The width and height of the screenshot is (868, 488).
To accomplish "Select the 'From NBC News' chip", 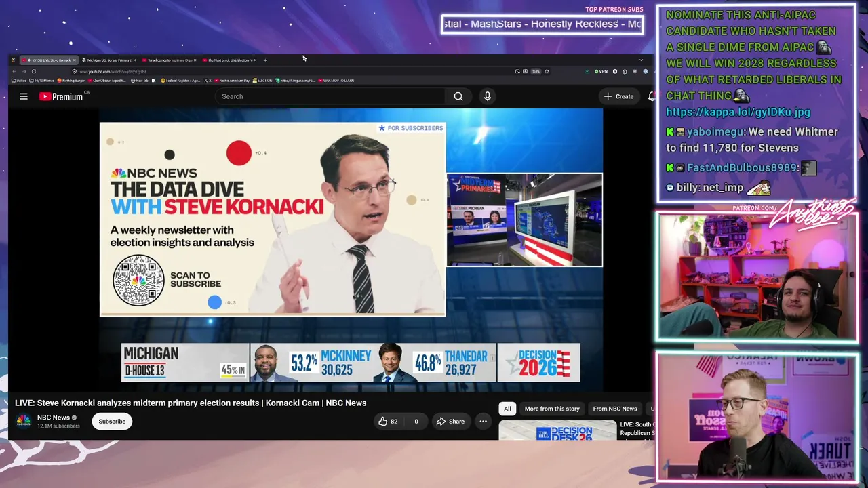I will coord(615,409).
